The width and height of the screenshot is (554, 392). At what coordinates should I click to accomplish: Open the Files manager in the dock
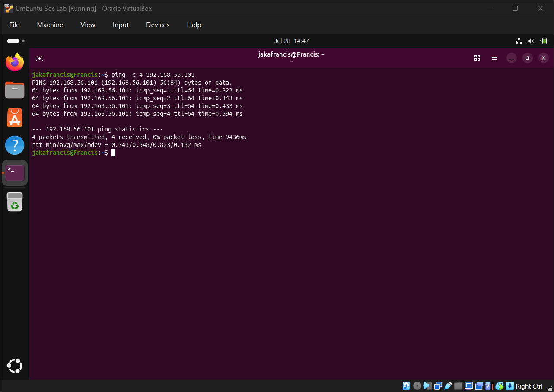pyautogui.click(x=15, y=90)
